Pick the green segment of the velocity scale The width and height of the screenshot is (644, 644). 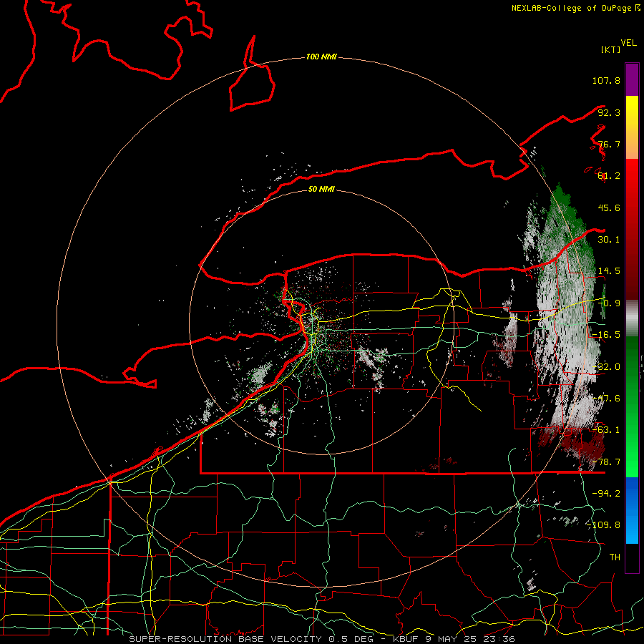[632, 406]
